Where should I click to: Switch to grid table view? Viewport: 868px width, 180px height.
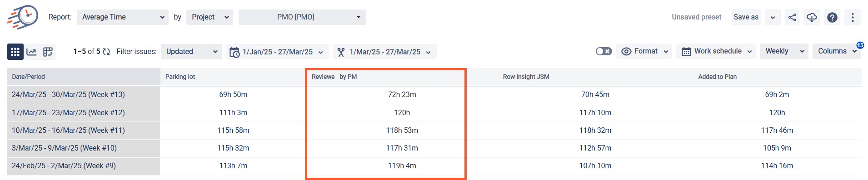15,52
